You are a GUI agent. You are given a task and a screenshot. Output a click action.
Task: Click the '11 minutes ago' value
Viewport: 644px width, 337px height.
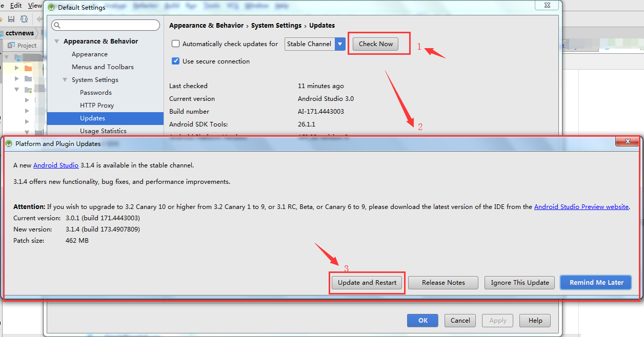pos(321,86)
